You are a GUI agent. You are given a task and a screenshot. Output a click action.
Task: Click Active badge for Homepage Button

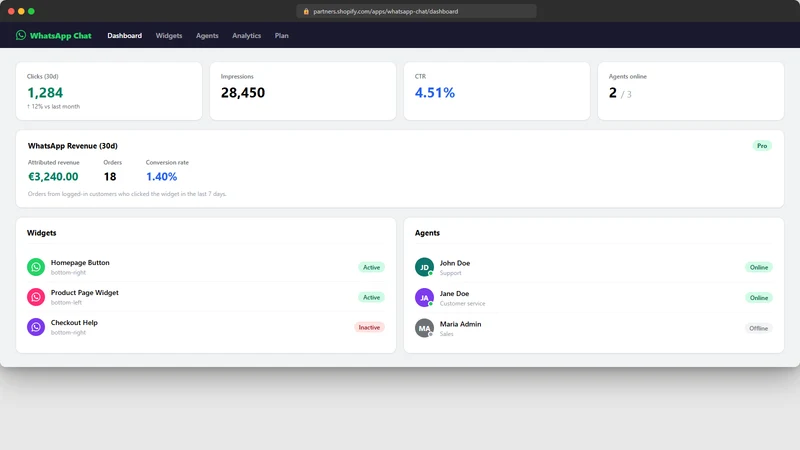click(371, 267)
